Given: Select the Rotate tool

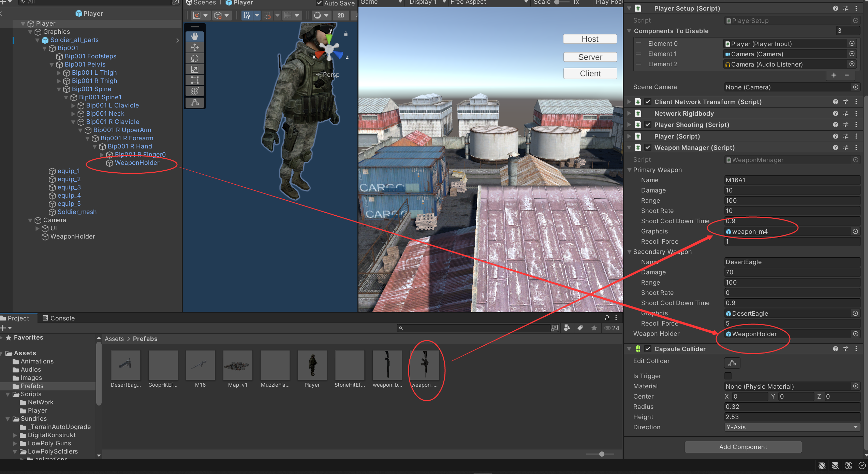Looking at the screenshot, I should pos(195,58).
